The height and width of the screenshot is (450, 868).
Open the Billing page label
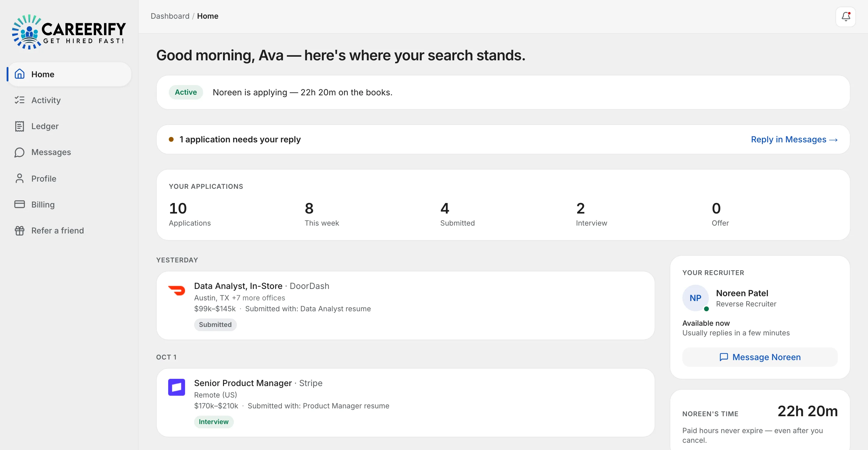pos(43,204)
